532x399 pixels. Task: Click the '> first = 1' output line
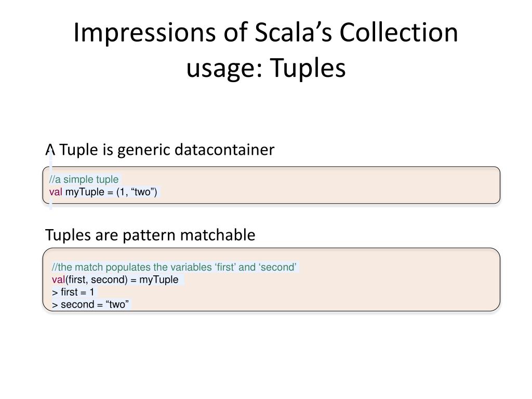(73, 292)
